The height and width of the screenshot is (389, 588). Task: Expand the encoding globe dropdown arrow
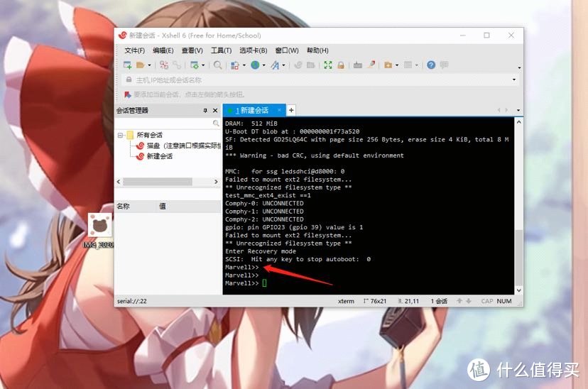tap(264, 65)
